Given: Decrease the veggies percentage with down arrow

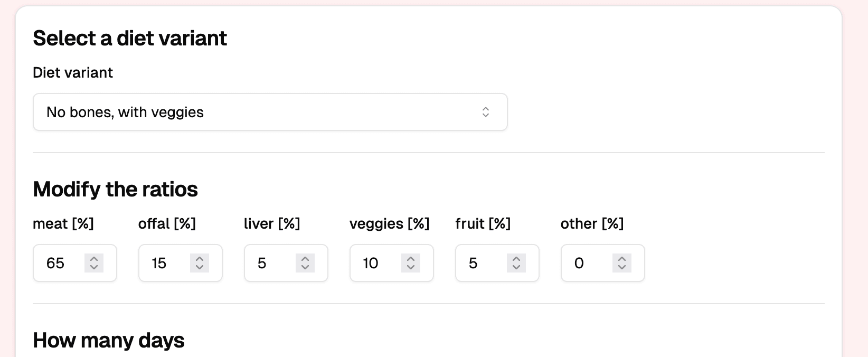Looking at the screenshot, I should (x=411, y=267).
